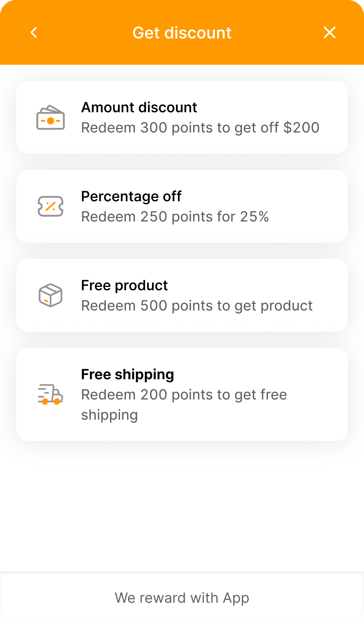364x624 pixels.
Task: Click "Redeem 200 points to get free shipping" text
Action: [x=184, y=405]
